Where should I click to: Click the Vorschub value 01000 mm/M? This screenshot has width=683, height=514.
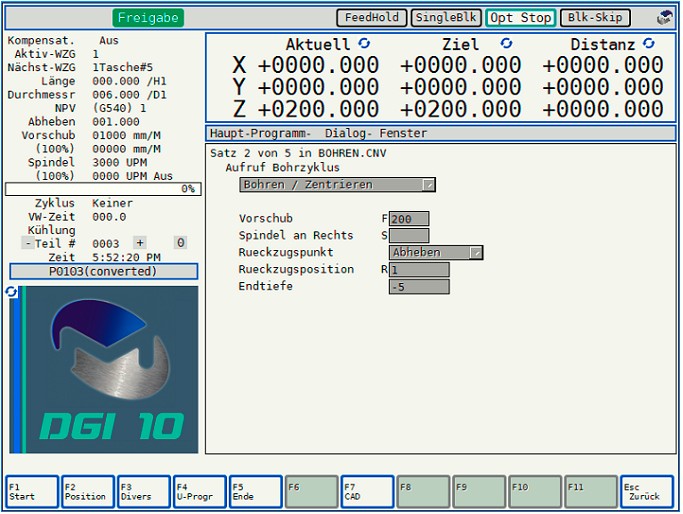(x=126, y=135)
